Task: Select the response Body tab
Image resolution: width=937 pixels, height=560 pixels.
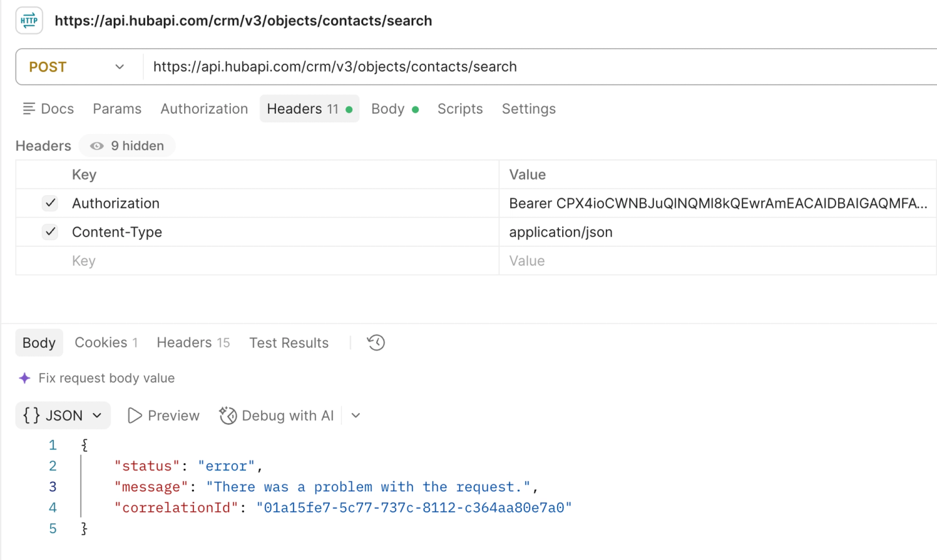Action: [x=39, y=343]
